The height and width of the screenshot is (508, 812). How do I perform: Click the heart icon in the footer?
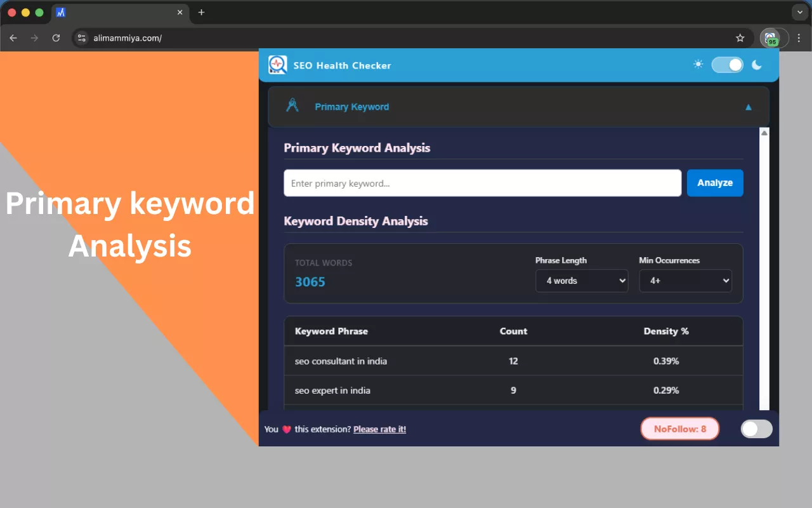pyautogui.click(x=284, y=429)
